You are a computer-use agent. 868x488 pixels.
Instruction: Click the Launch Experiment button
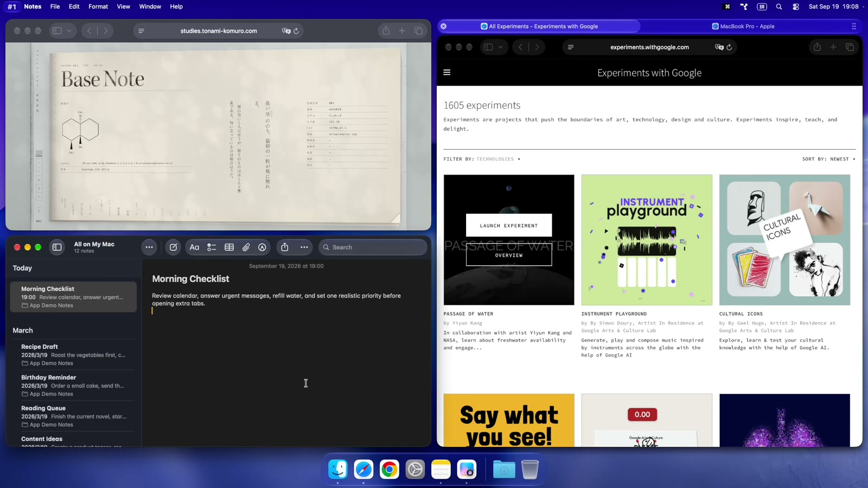pos(509,226)
